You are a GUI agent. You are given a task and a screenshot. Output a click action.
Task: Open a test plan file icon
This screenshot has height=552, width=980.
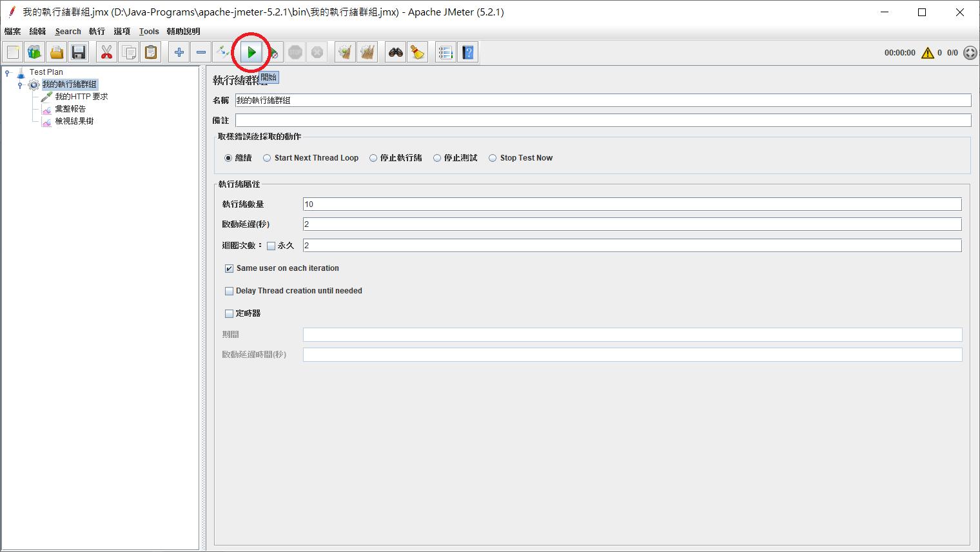57,52
